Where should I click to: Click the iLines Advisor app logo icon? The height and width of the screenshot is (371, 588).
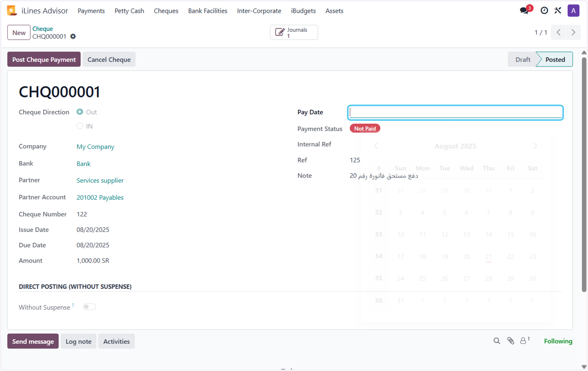pos(12,10)
